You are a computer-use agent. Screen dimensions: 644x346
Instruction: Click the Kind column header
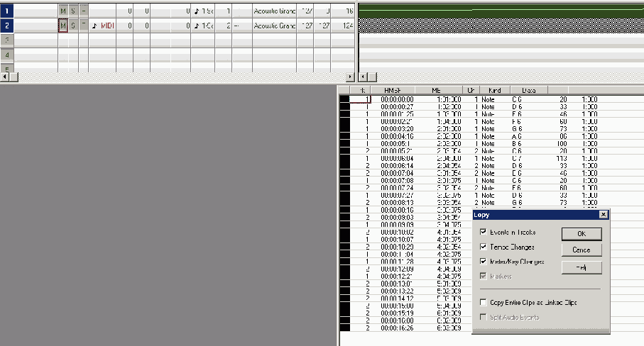tap(496, 91)
